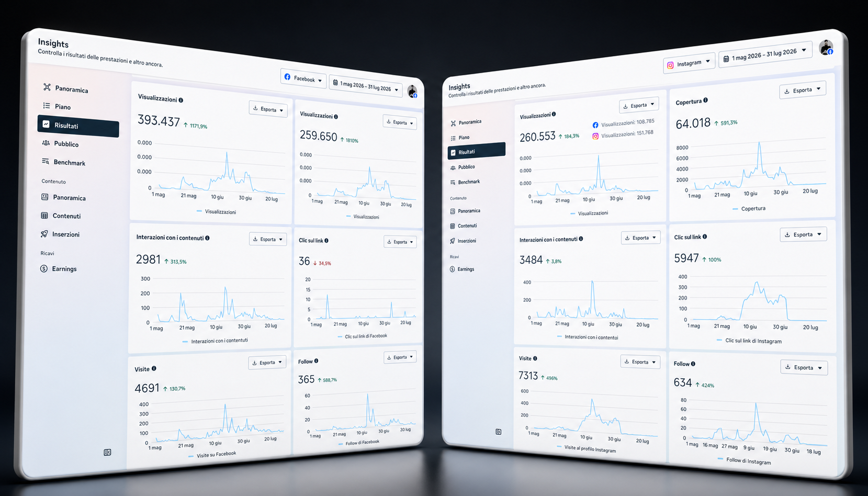Click Earnings icon in right panel sidebar

pos(452,269)
